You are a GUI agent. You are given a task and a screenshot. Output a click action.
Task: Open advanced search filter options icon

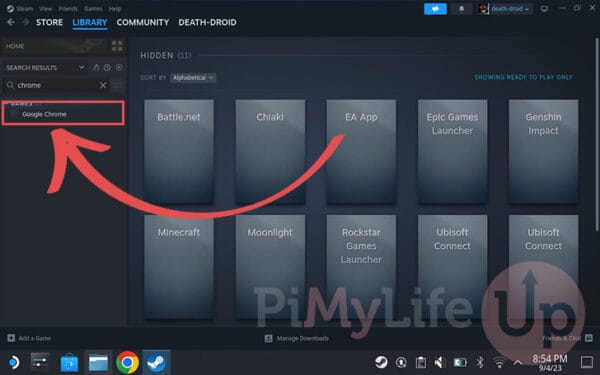[117, 85]
